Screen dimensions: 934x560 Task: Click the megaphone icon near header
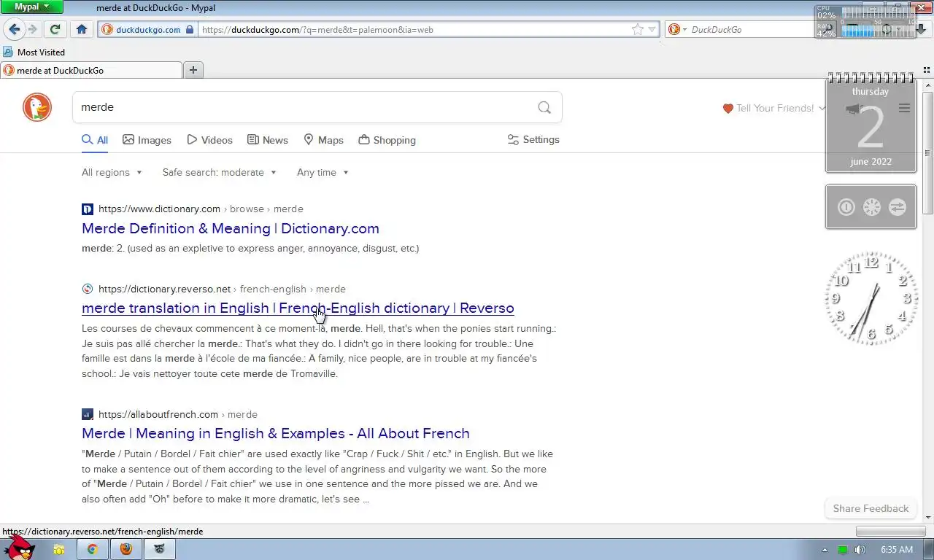(854, 108)
